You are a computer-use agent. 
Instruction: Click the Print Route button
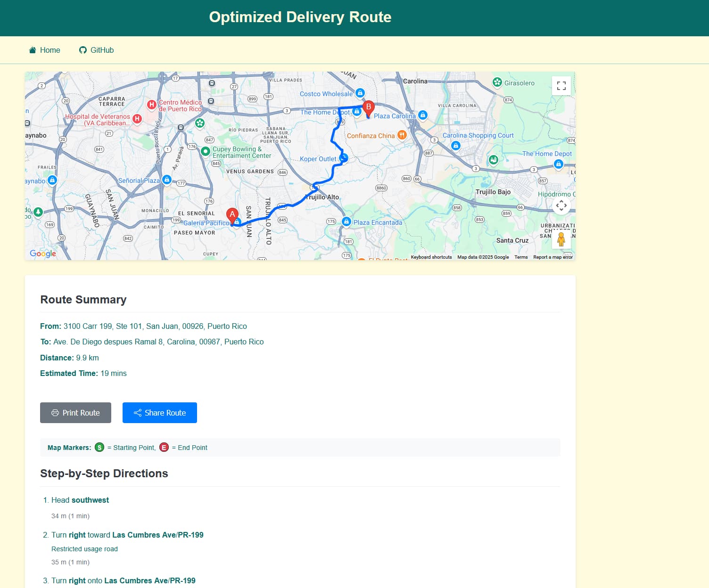click(x=75, y=413)
